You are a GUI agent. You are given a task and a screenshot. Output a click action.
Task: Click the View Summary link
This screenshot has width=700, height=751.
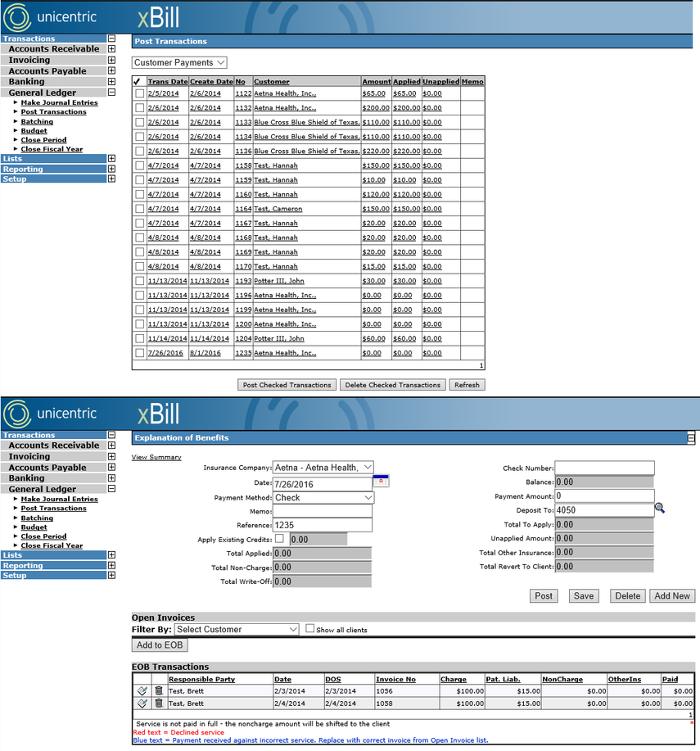(x=156, y=457)
